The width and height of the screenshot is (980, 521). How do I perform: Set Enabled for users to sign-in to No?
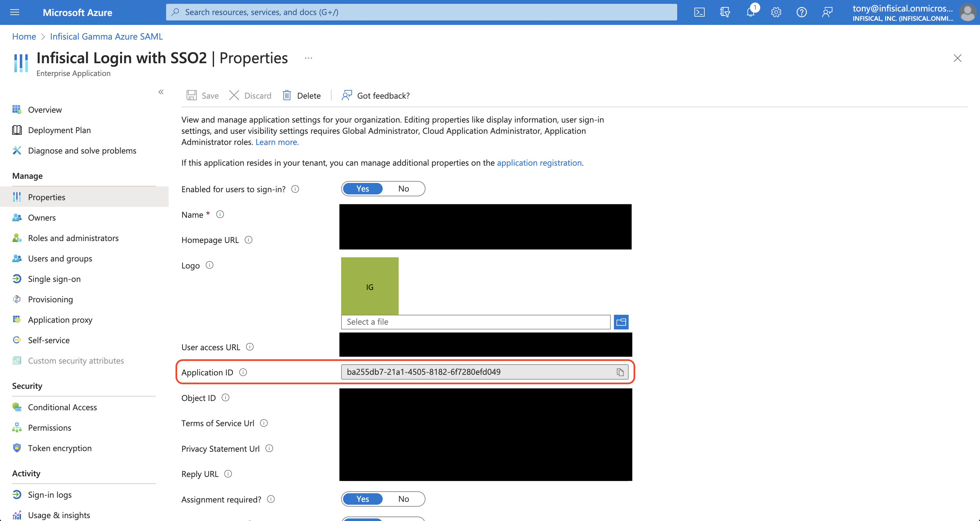click(x=404, y=189)
